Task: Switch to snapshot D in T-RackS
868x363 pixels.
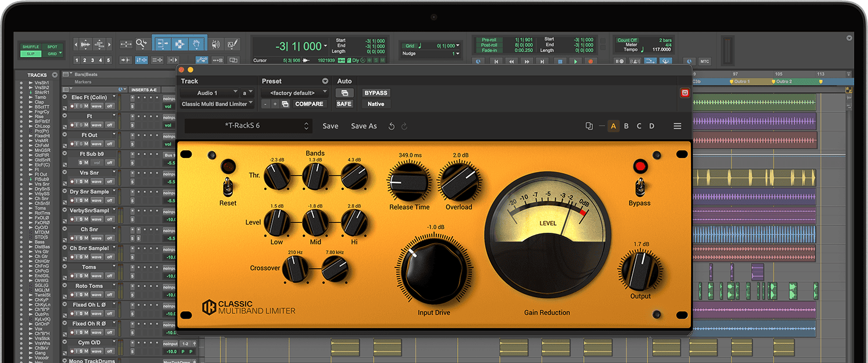Action: click(x=652, y=126)
